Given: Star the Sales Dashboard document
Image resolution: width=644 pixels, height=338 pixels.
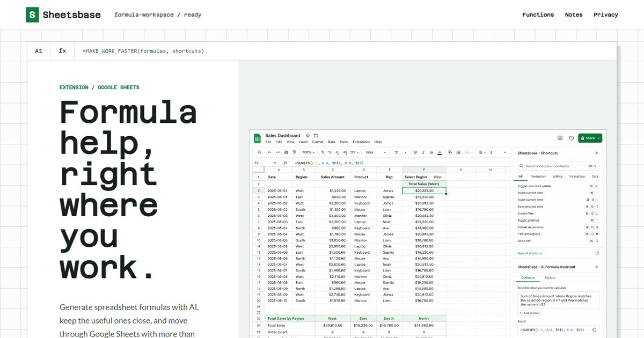Looking at the screenshot, I should [308, 136].
